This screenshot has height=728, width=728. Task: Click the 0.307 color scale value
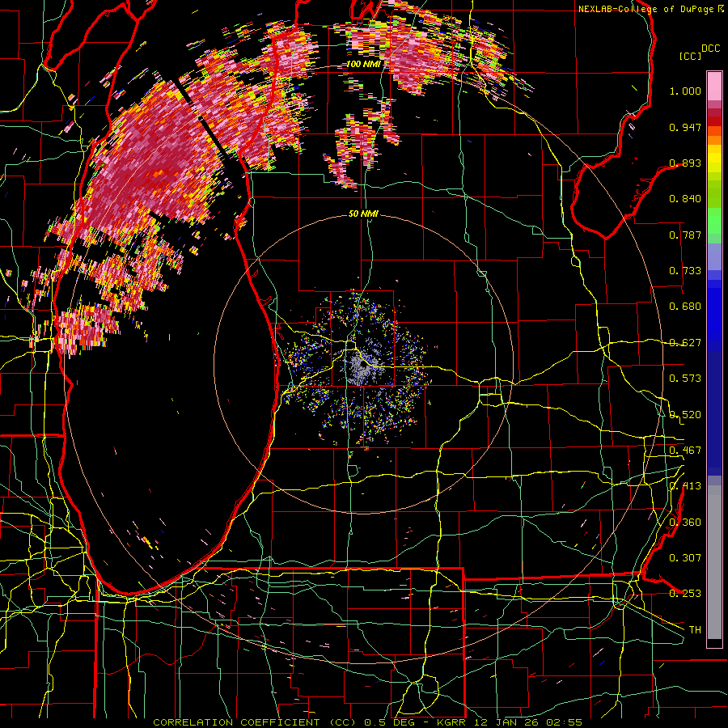click(x=685, y=557)
